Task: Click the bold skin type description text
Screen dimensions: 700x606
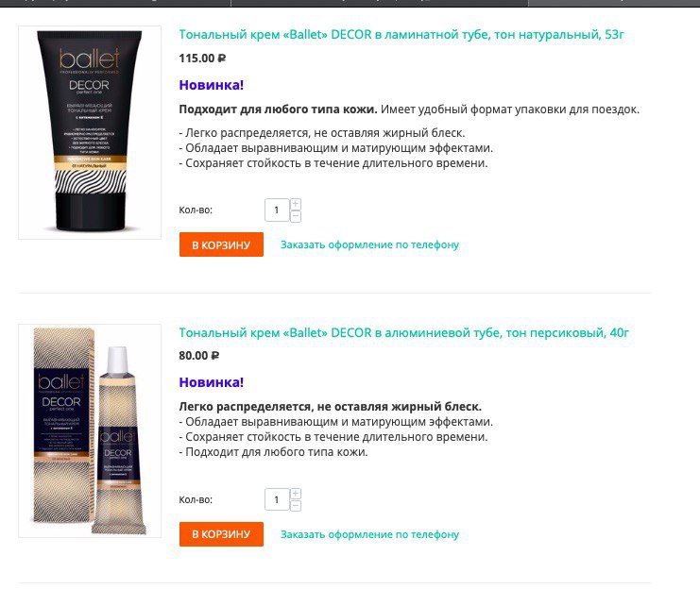Action: point(278,109)
